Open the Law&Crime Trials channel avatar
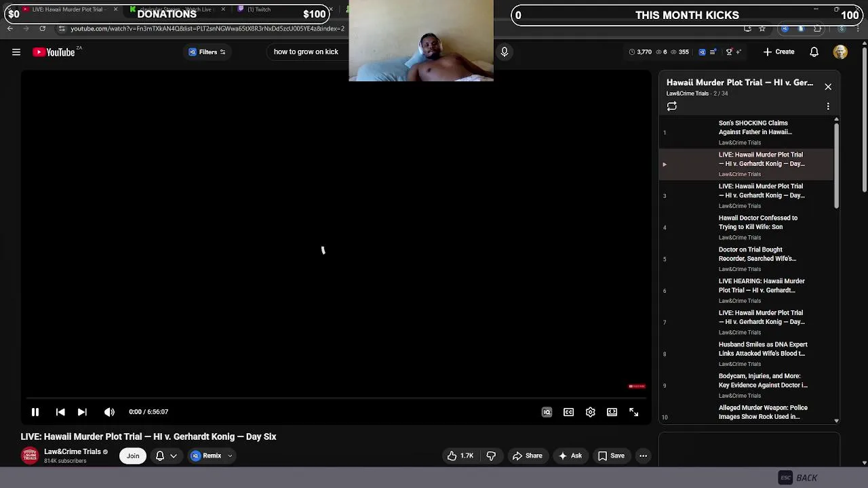Viewport: 868px width, 488px height. coord(30,455)
